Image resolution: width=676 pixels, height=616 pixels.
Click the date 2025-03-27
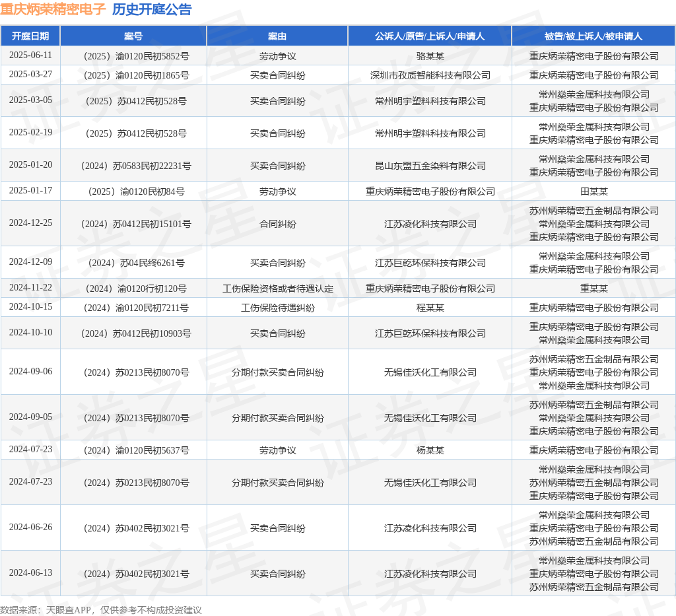click(30, 75)
